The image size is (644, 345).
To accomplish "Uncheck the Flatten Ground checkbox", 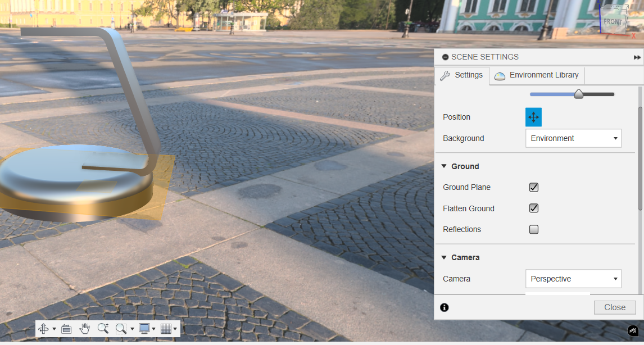I will click(533, 208).
